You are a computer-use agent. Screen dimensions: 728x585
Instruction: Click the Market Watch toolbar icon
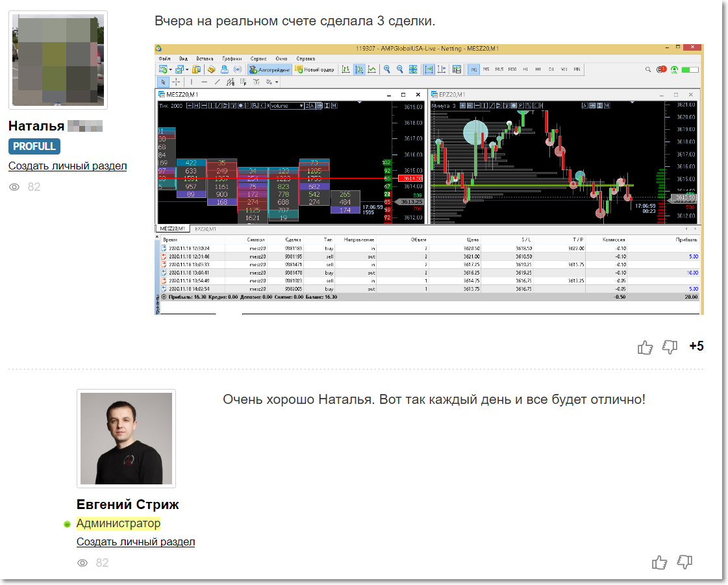coord(196,69)
